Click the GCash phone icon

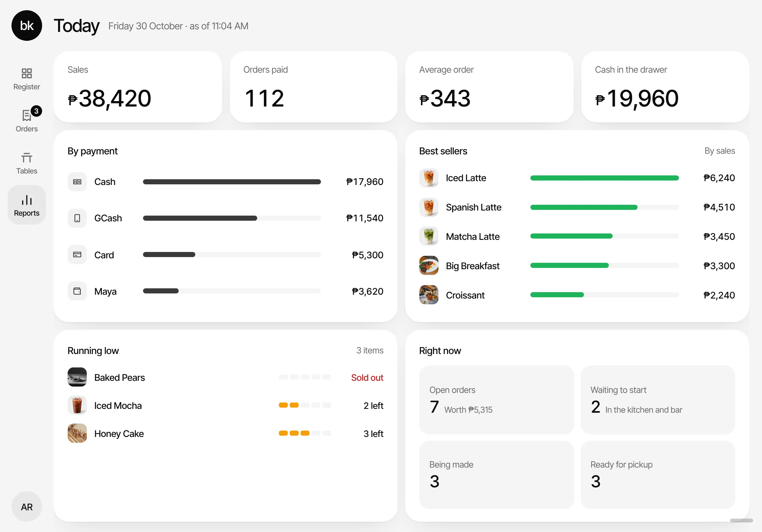coord(77,218)
